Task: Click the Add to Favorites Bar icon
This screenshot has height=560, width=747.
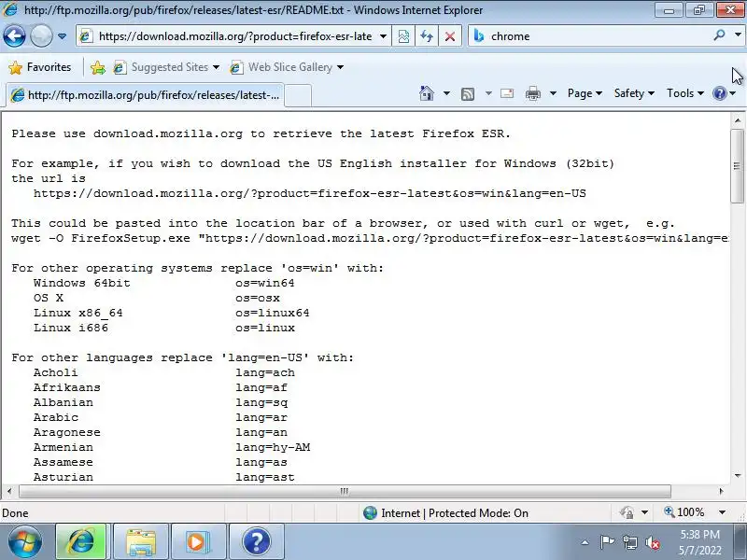Action: (98, 67)
